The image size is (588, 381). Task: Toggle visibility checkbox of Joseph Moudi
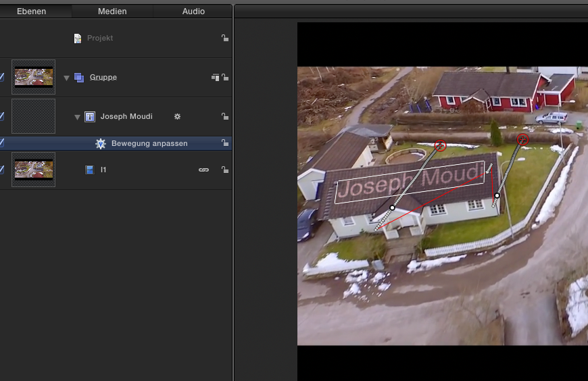click(x=2, y=116)
